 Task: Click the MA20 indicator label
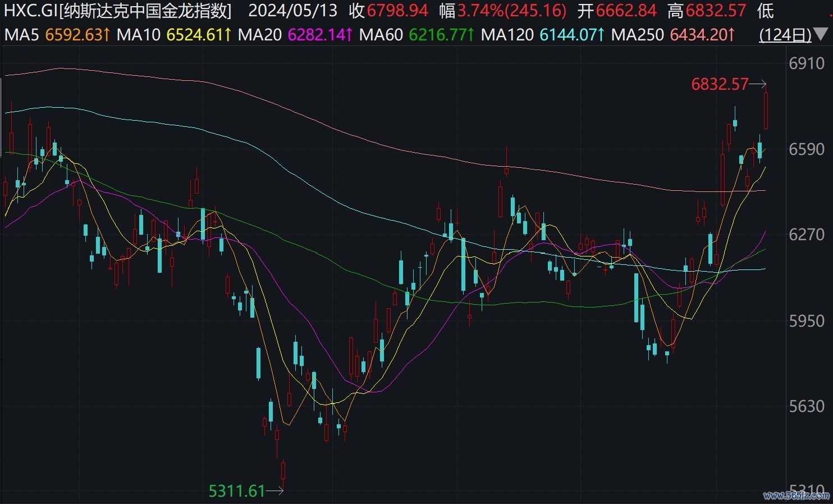[259, 35]
